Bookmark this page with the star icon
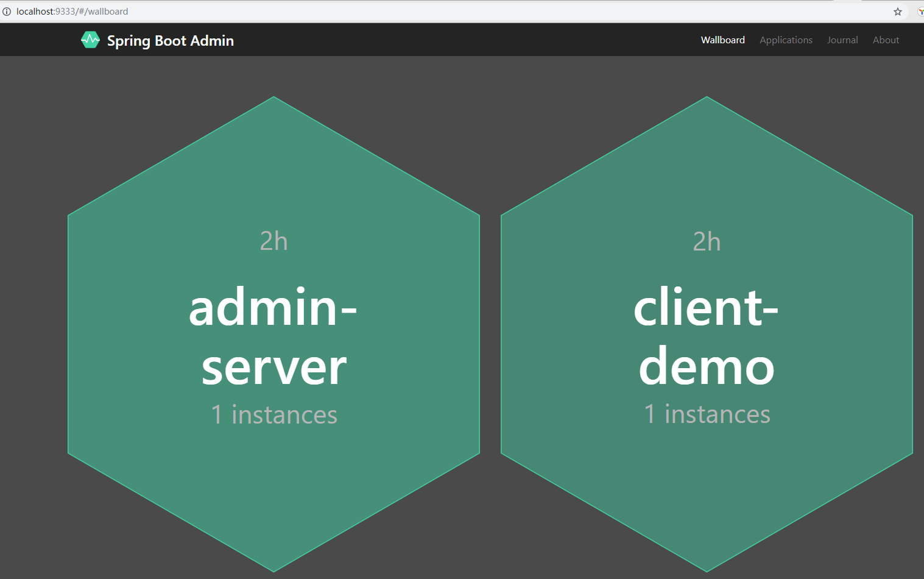Screen dimensions: 924x579 [898, 12]
